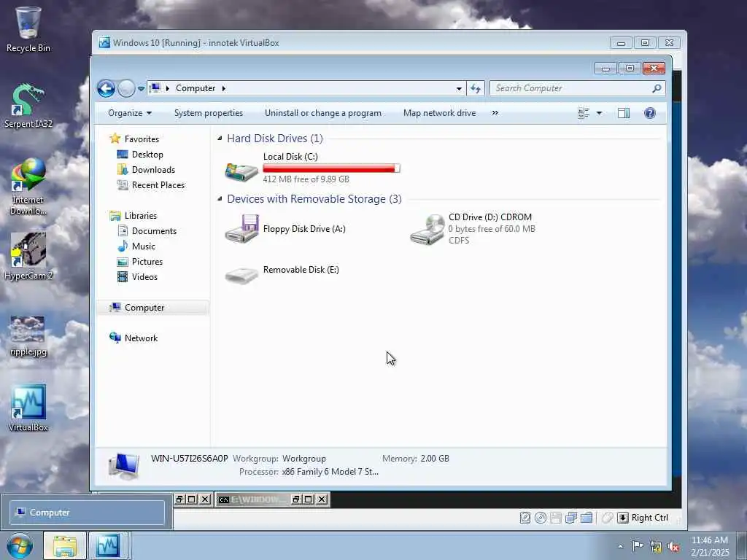This screenshot has width=747, height=560.
Task: Click Uninstall or change a program
Action: 323,113
